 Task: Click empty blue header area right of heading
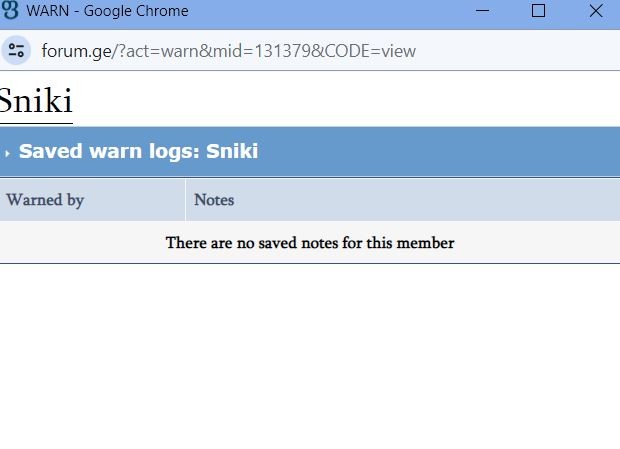pos(450,152)
